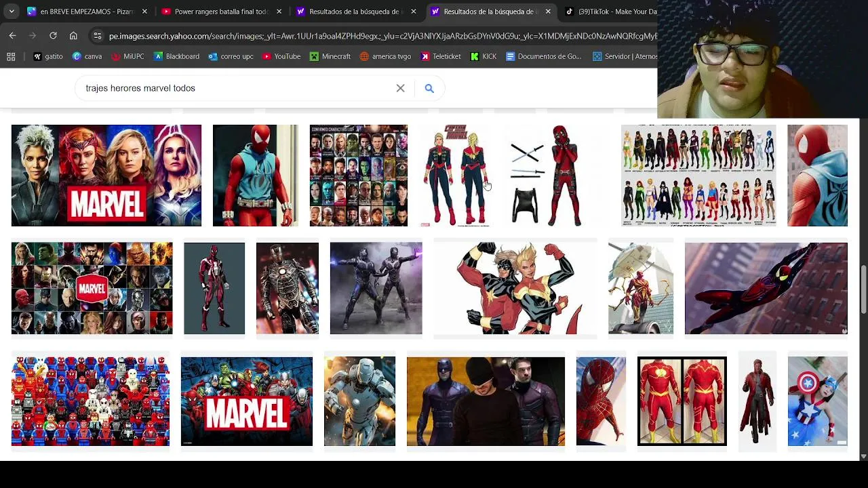Open the apps grid in bookmarks bar
The height and width of the screenshot is (488, 868).
pos(11,56)
